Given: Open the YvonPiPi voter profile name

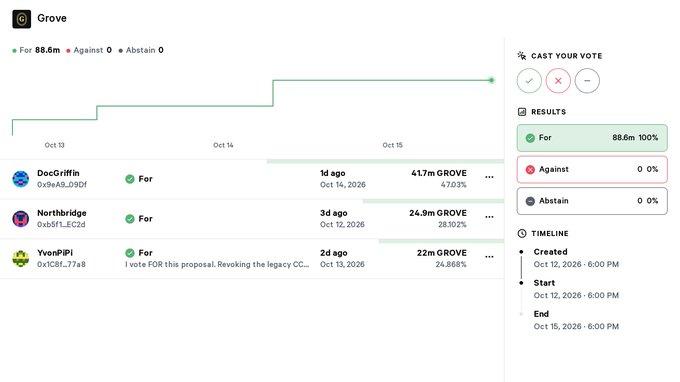Looking at the screenshot, I should 55,253.
